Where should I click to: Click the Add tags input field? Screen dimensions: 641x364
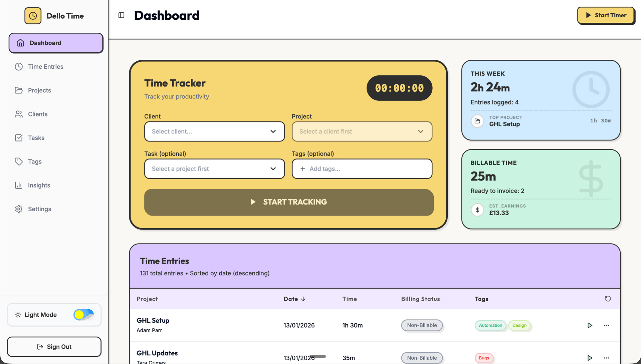pos(362,169)
